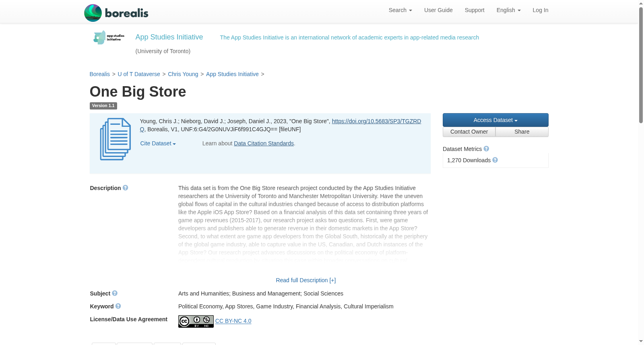This screenshot has width=644, height=345.
Task: Open the Support menu item
Action: point(475,10)
